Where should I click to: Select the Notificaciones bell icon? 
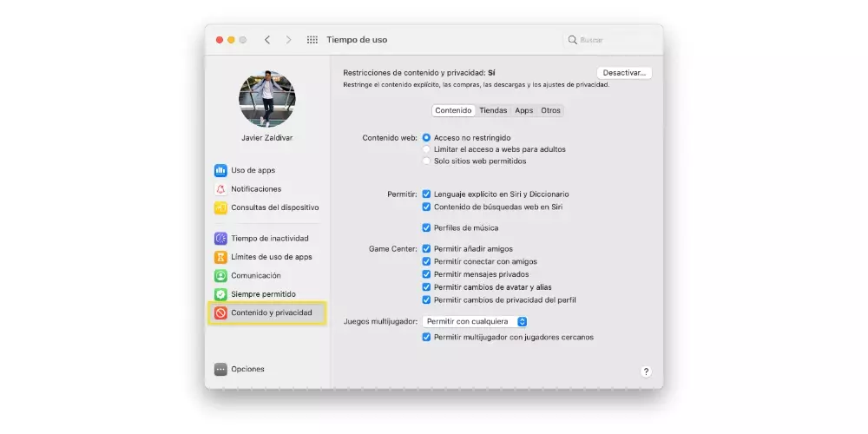220,189
